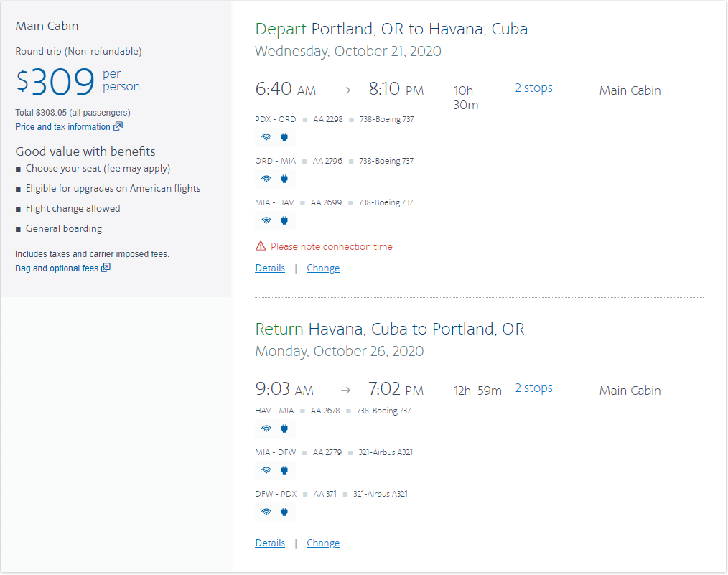Click Wi-Fi icon for PDX - ORD flight
728x575 pixels.
click(266, 137)
